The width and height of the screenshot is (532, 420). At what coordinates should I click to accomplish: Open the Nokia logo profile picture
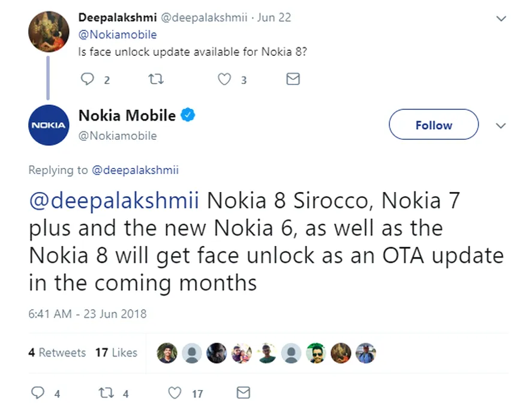coord(49,125)
